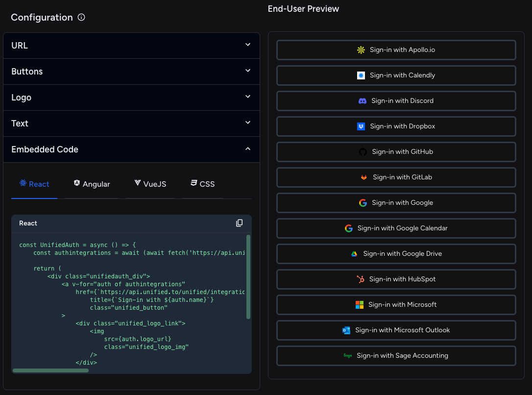
Task: Click the GitLab fox icon
Action: 363,177
